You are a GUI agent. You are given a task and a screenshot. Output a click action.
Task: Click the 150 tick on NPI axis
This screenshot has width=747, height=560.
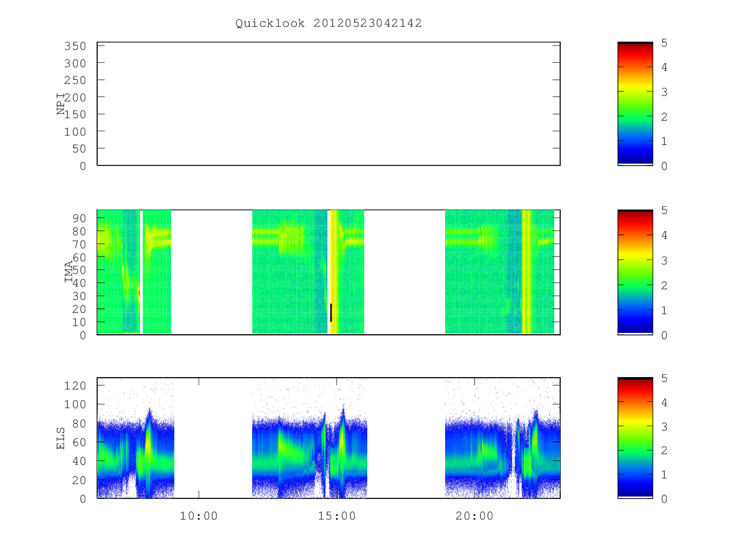(x=76, y=114)
